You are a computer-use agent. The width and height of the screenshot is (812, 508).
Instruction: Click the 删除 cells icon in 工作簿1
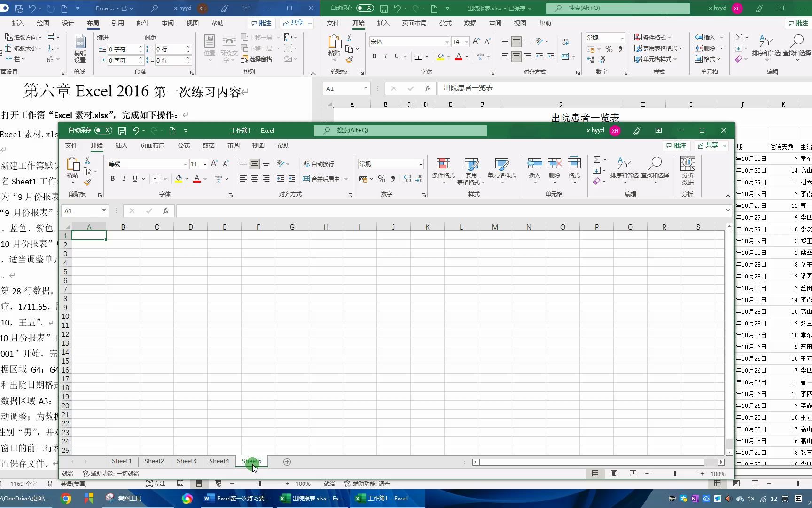coord(554,163)
